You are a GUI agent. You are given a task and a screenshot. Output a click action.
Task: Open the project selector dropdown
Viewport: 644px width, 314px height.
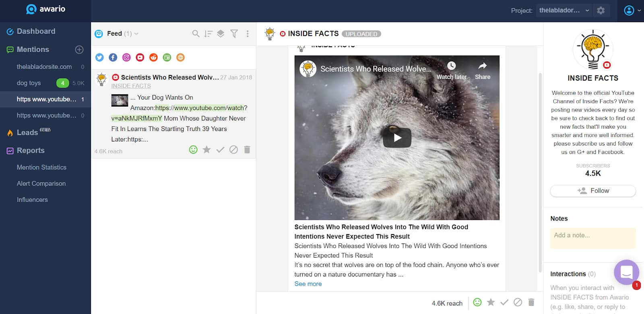[564, 10]
